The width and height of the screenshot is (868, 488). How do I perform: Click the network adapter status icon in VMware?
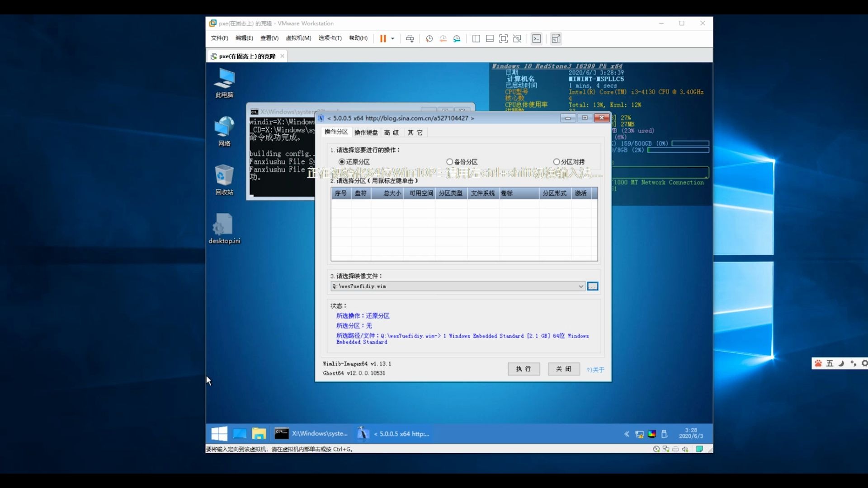tap(666, 449)
